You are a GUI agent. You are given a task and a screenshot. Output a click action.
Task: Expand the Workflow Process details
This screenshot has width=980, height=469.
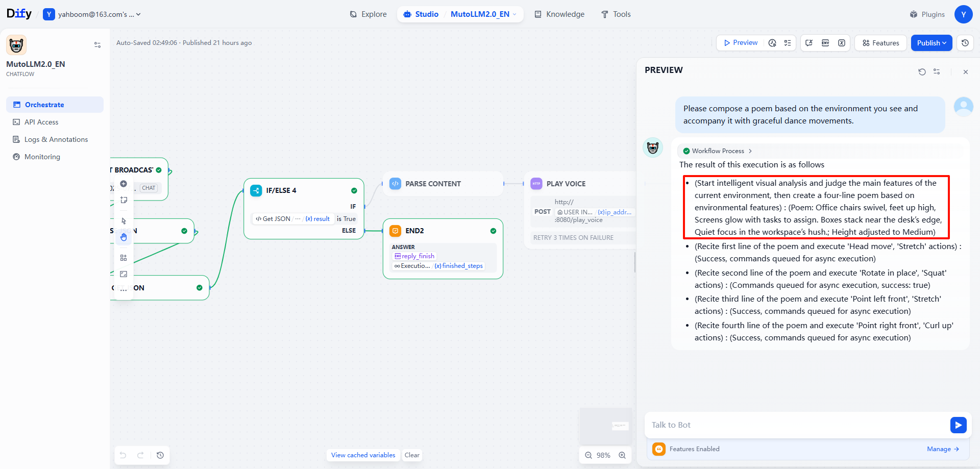(718, 151)
